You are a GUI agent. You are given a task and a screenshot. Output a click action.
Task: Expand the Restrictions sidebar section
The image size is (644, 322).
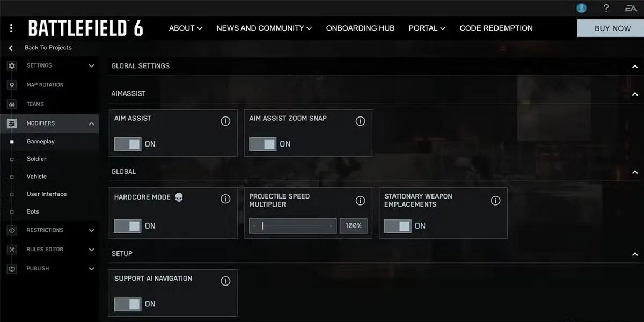[91, 230]
